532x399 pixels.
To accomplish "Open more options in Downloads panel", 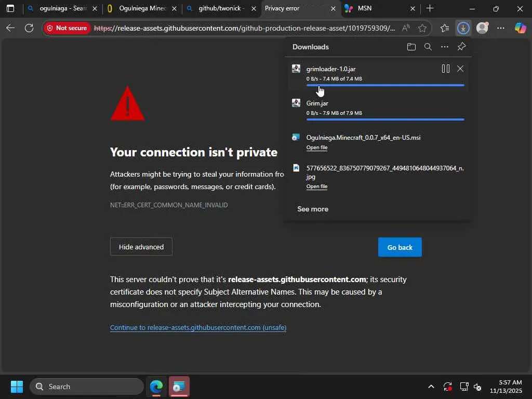I will tap(445, 47).
